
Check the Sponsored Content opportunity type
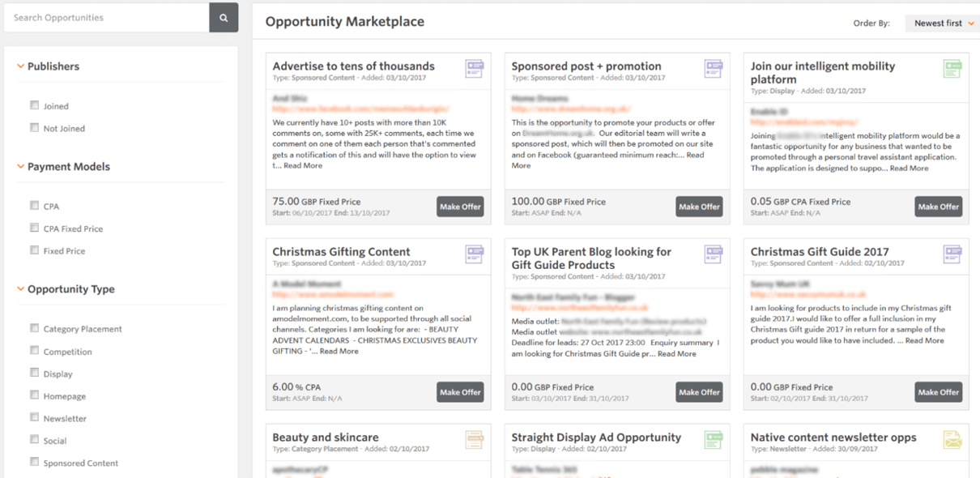coord(35,463)
